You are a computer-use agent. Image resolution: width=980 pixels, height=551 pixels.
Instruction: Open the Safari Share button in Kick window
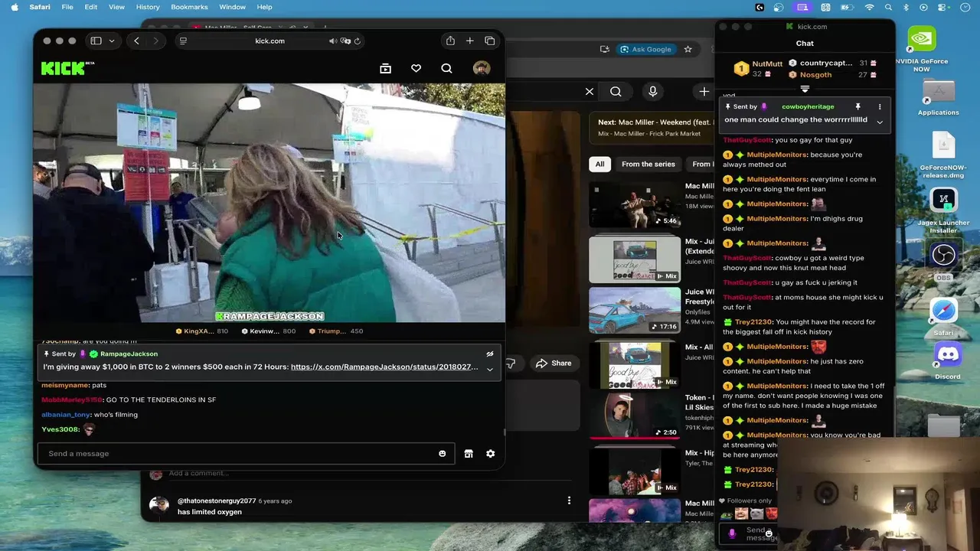(450, 41)
